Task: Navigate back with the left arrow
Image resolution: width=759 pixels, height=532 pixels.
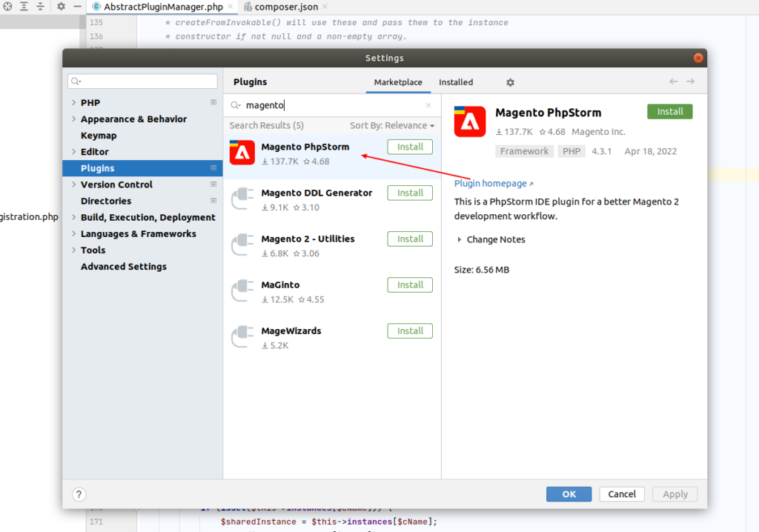Action: pos(673,82)
